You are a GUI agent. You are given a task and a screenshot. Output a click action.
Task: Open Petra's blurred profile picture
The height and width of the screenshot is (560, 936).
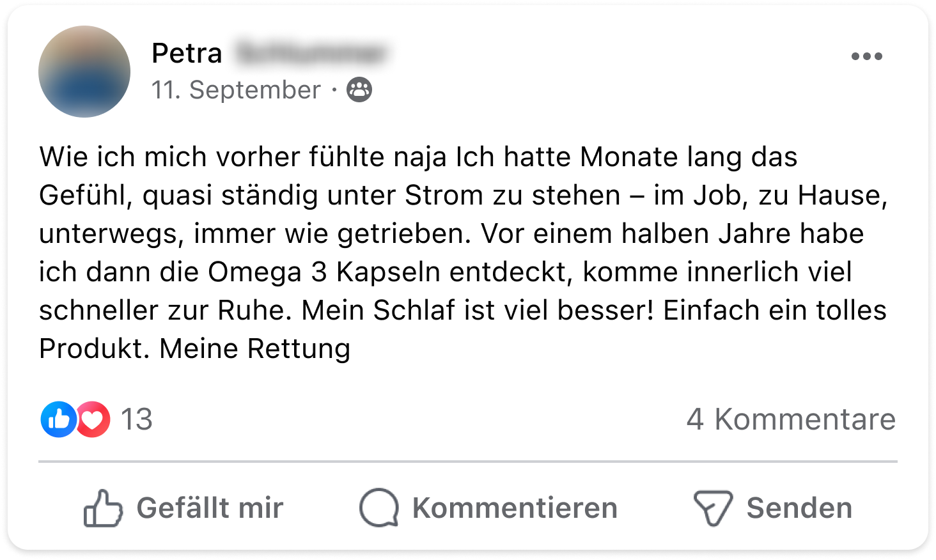84,72
